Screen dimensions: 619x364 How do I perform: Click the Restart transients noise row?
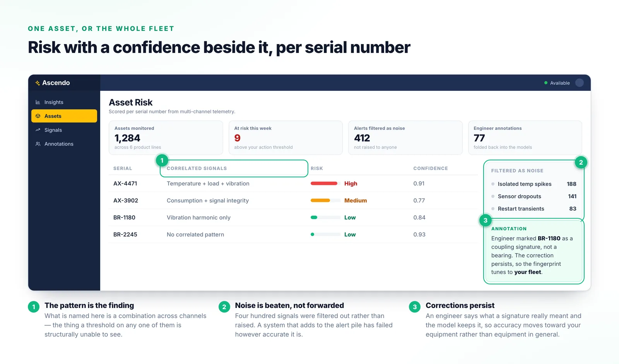click(x=534, y=209)
